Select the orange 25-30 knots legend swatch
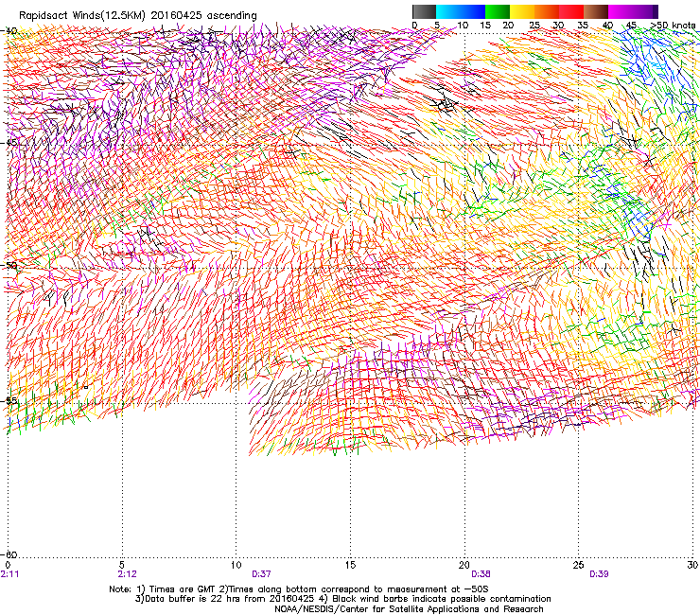The height and width of the screenshot is (615, 700). tap(547, 11)
